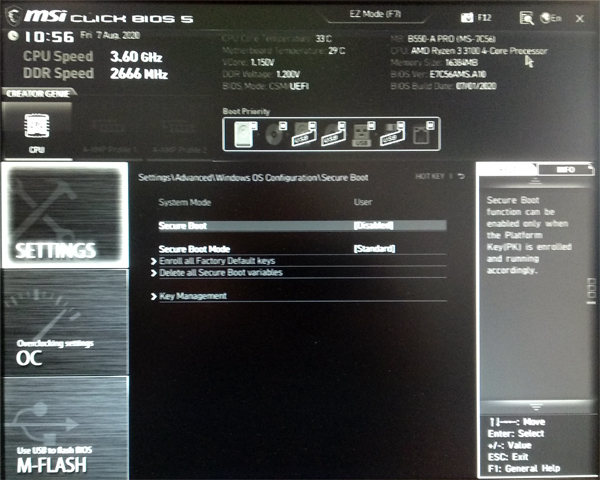Click the BIOS Ver E7C56AMS.A10 text
The width and height of the screenshot is (600, 480).
[439, 74]
